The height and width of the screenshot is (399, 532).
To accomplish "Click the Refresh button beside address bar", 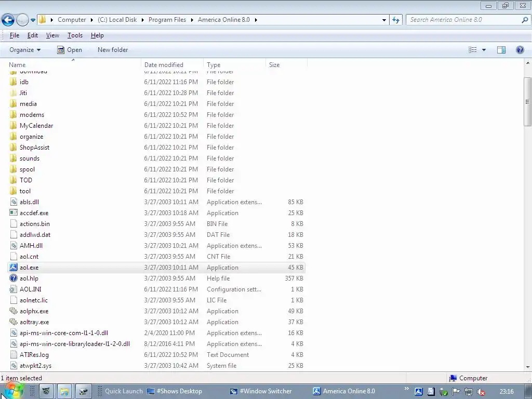I will (395, 20).
